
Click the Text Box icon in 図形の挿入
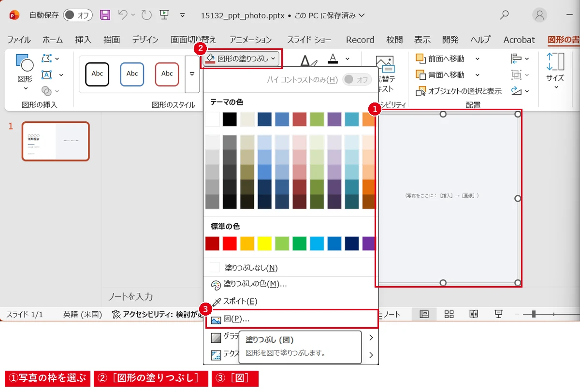point(46,74)
